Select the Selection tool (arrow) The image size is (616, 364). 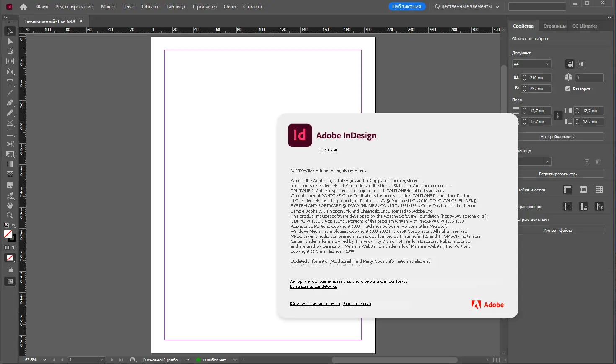tap(10, 31)
